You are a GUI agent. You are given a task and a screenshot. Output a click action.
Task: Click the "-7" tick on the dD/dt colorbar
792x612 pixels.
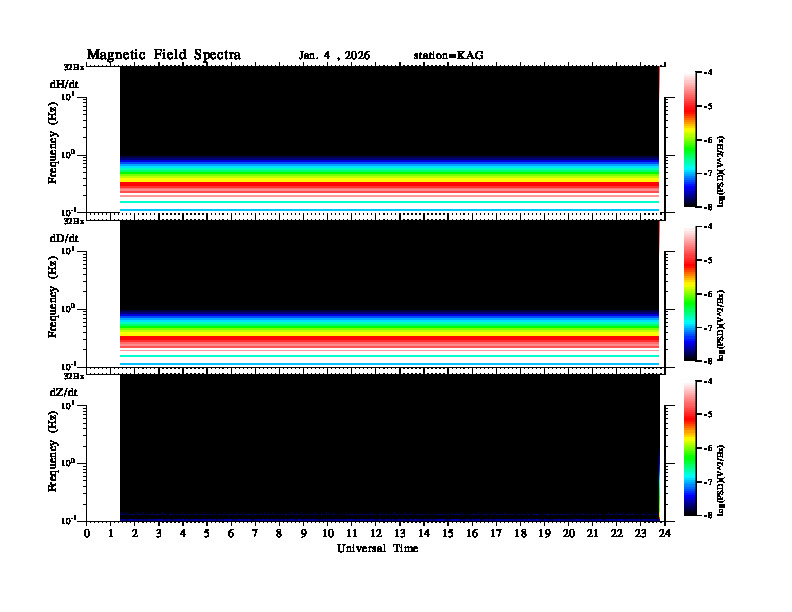click(709, 328)
